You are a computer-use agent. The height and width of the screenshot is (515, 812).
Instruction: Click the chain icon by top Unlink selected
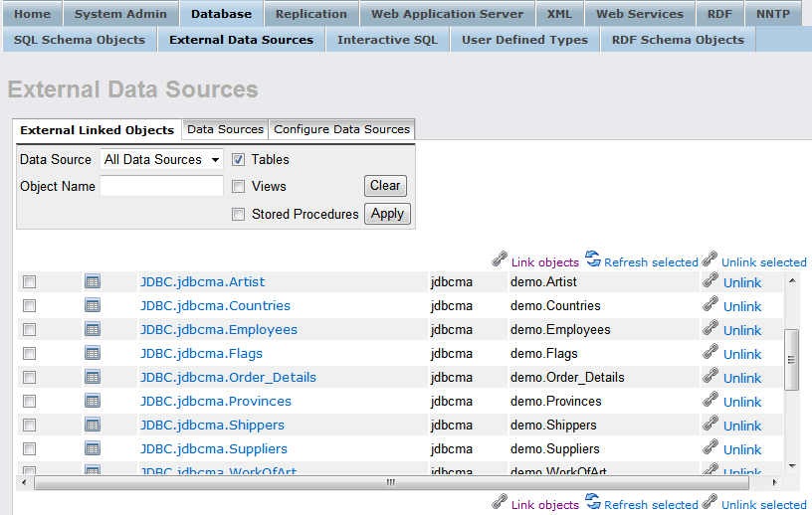click(710, 260)
